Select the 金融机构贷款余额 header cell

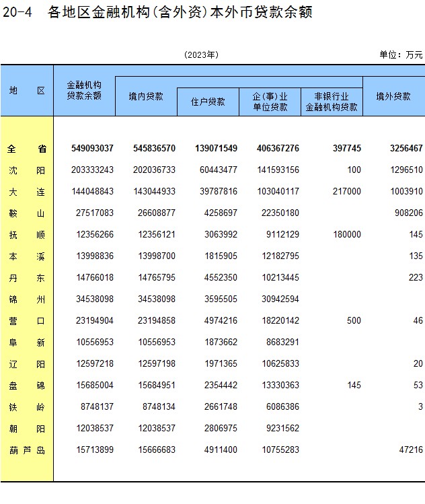[84, 90]
